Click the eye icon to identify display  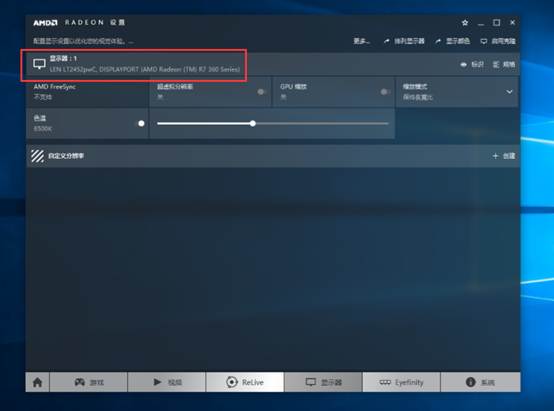point(464,65)
